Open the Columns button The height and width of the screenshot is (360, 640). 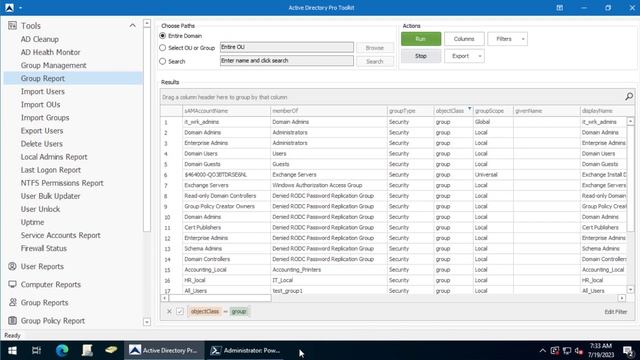pos(464,39)
